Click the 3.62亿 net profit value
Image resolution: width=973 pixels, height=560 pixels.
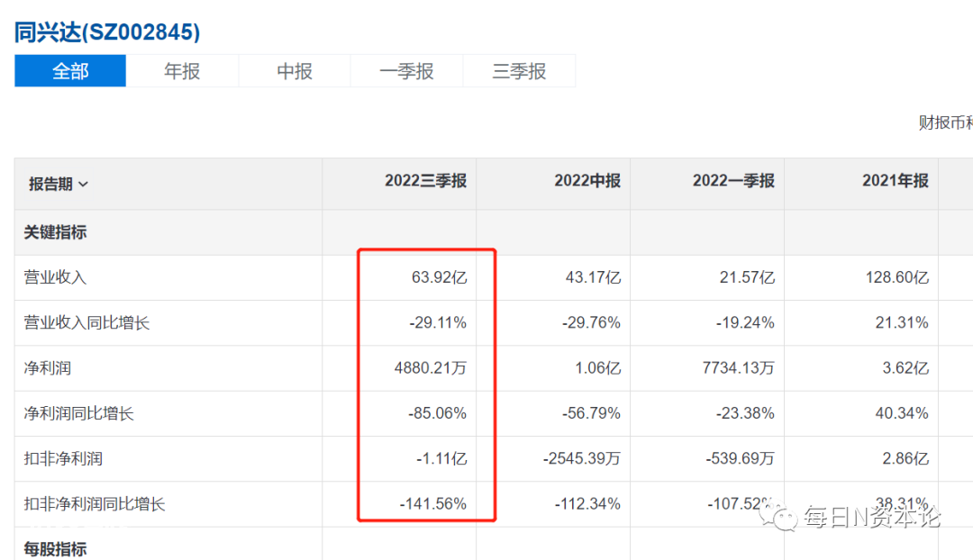point(905,367)
